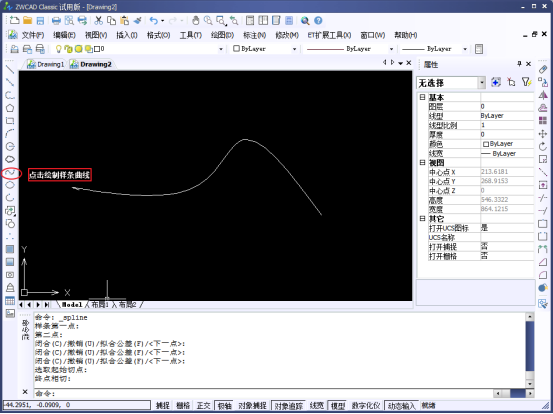Viewport: 553px width, 414px height.
Task: Switch to the Drawing1 tab
Action: [46, 64]
